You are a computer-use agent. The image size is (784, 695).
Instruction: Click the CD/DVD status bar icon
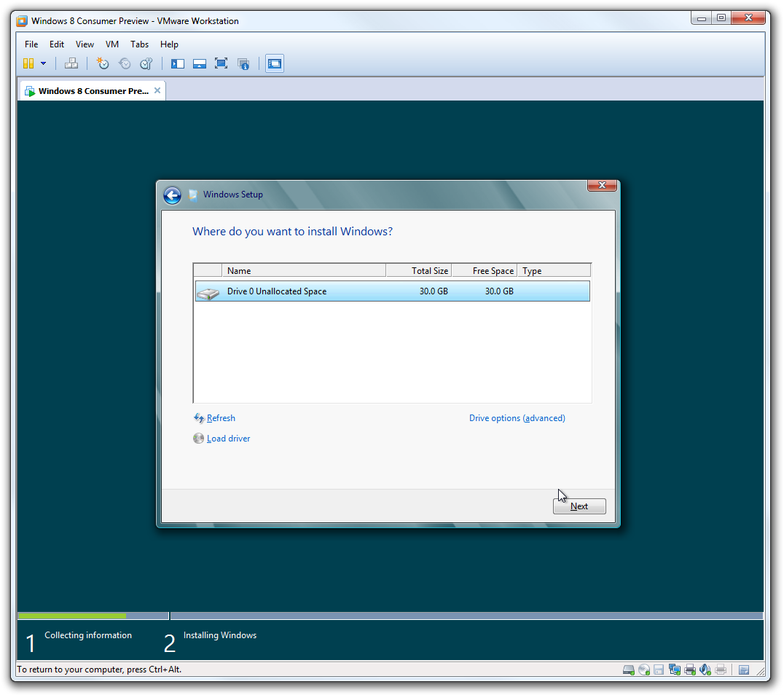tap(643, 670)
